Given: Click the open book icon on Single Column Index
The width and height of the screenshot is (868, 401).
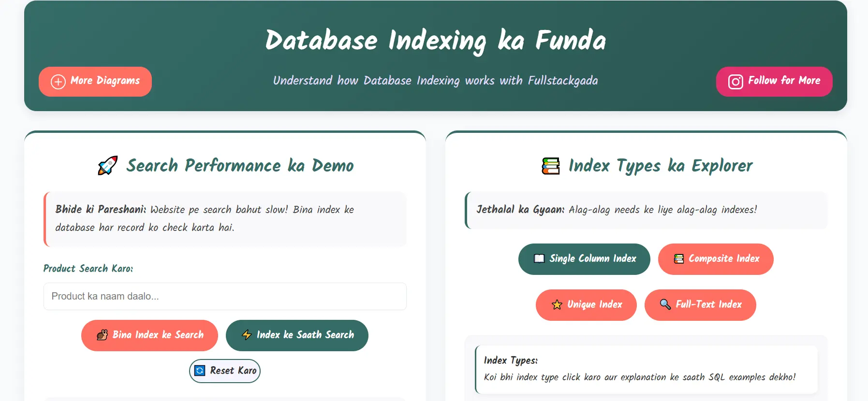Looking at the screenshot, I should (x=539, y=258).
